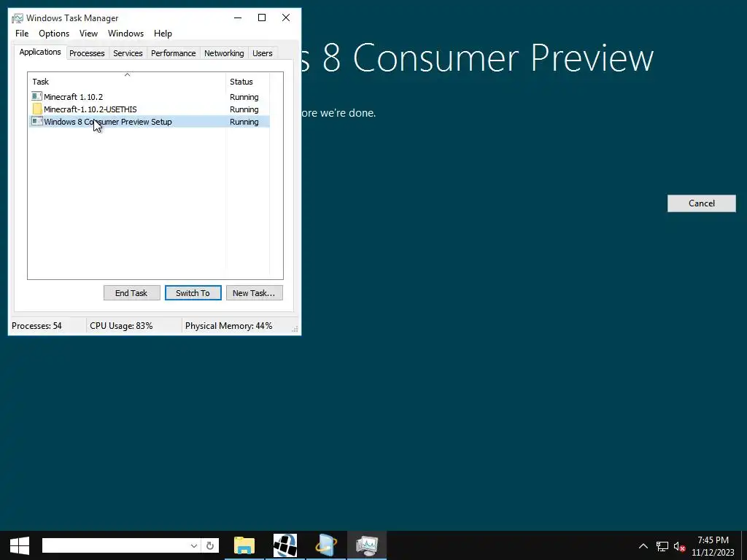Switch to the Services tab
The width and height of the screenshot is (747, 560).
pos(128,53)
